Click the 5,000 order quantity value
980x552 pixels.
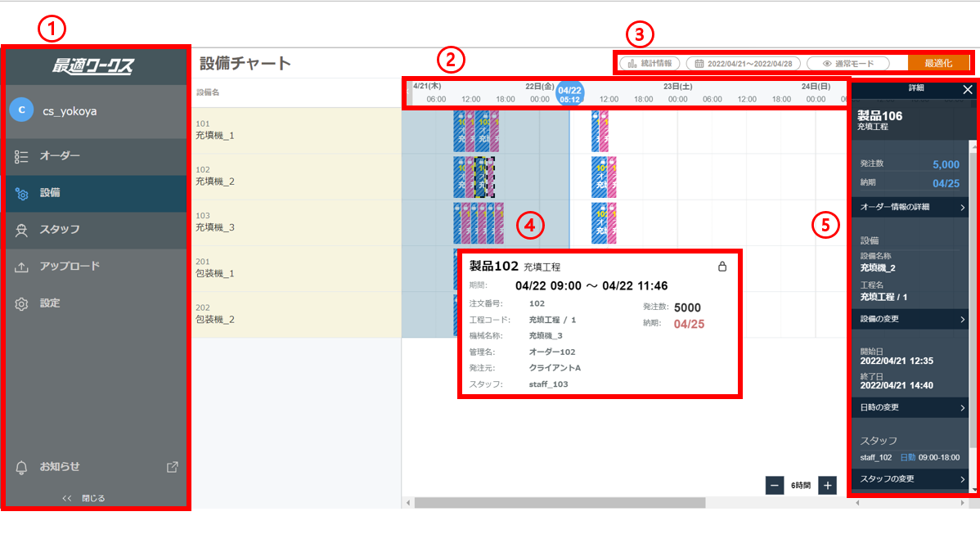click(946, 164)
